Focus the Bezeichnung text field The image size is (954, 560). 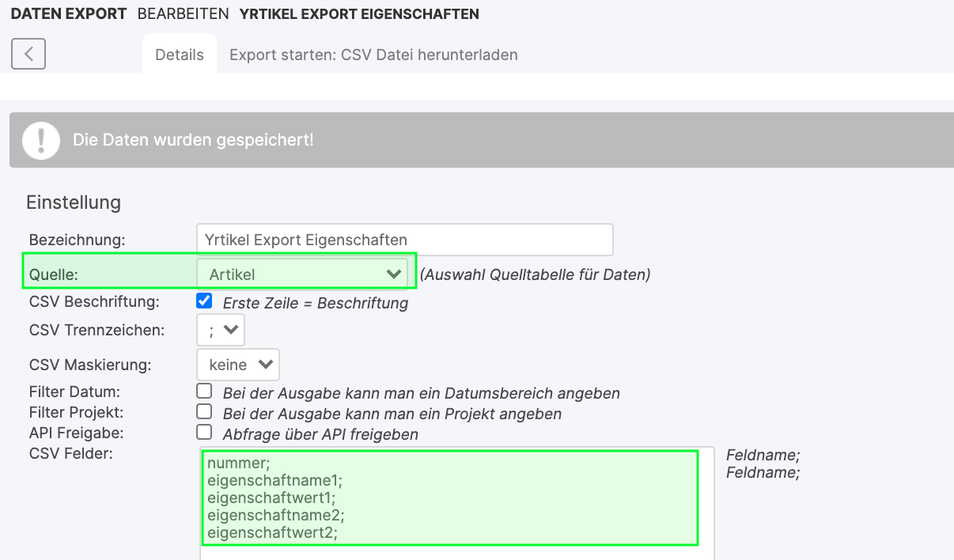[404, 240]
